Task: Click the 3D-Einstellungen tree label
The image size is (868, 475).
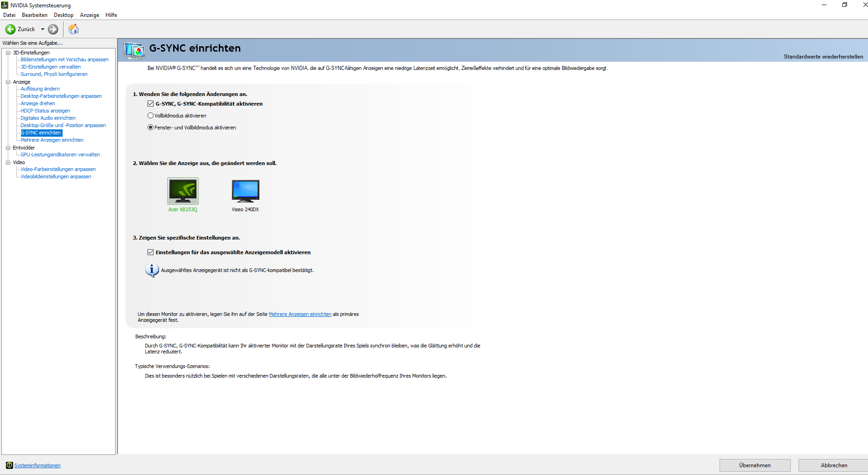Action: tap(31, 53)
